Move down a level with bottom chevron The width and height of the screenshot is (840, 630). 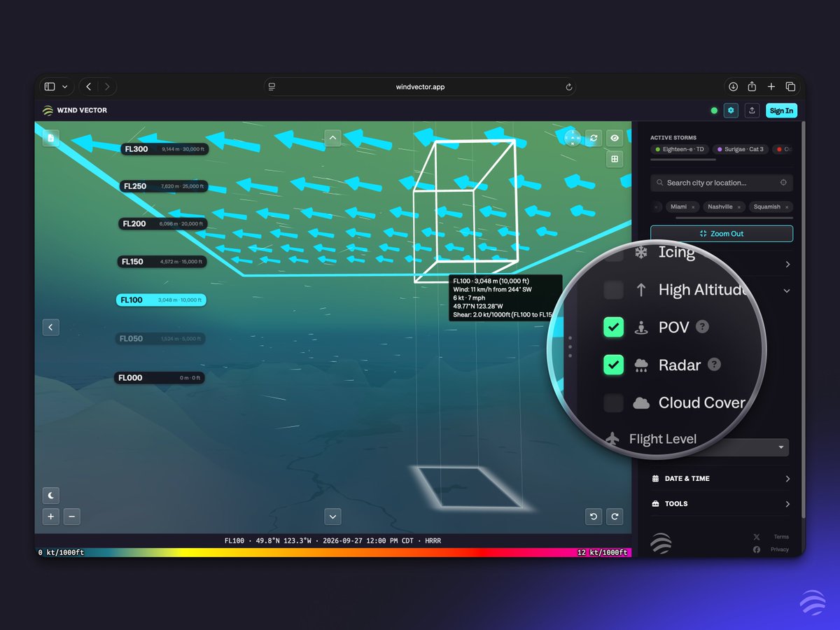click(x=333, y=517)
